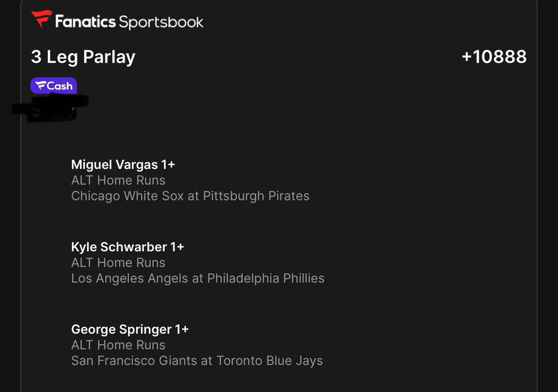This screenshot has height=392, width=558.
Task: Open Giants at Blue Jays game
Action: pyautogui.click(x=196, y=361)
